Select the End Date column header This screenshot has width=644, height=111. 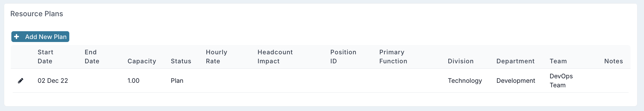pyautogui.click(x=92, y=57)
